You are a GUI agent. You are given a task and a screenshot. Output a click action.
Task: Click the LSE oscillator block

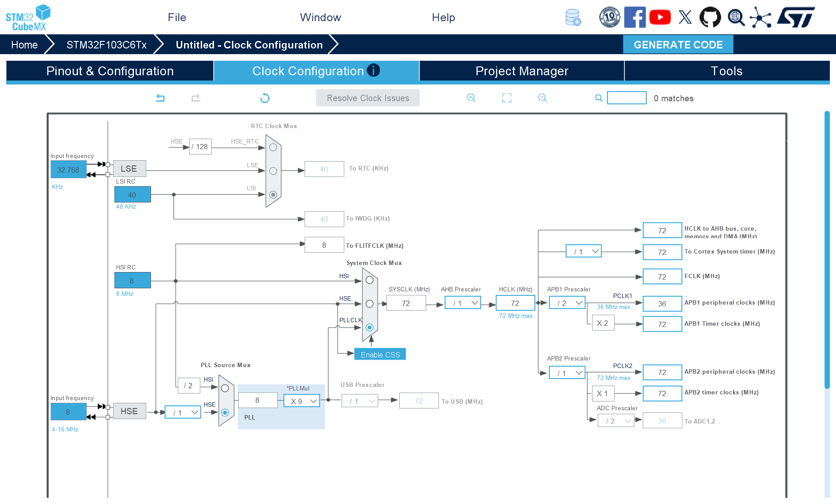(x=129, y=169)
